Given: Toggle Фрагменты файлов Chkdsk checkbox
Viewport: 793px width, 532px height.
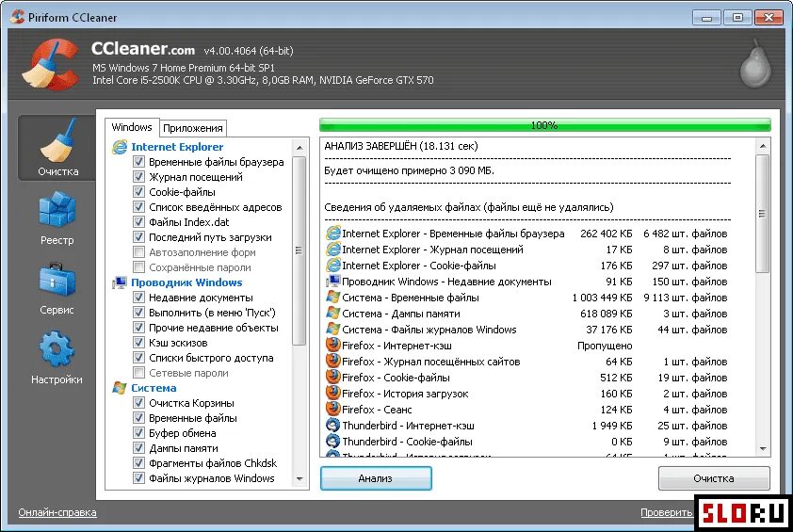Looking at the screenshot, I should [138, 462].
